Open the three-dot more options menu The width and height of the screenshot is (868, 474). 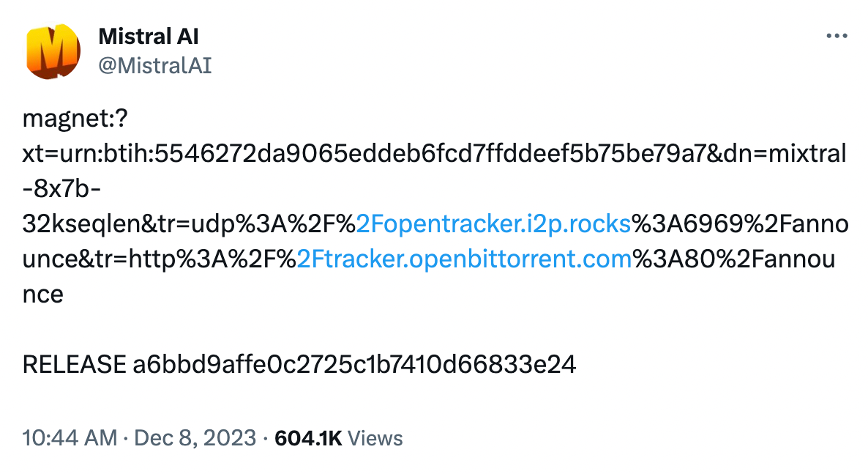[837, 36]
